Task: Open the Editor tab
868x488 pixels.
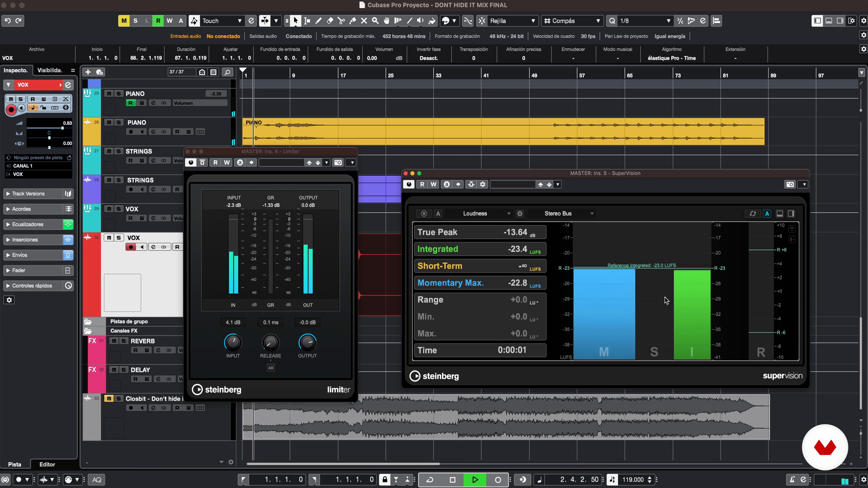Action: point(47,465)
